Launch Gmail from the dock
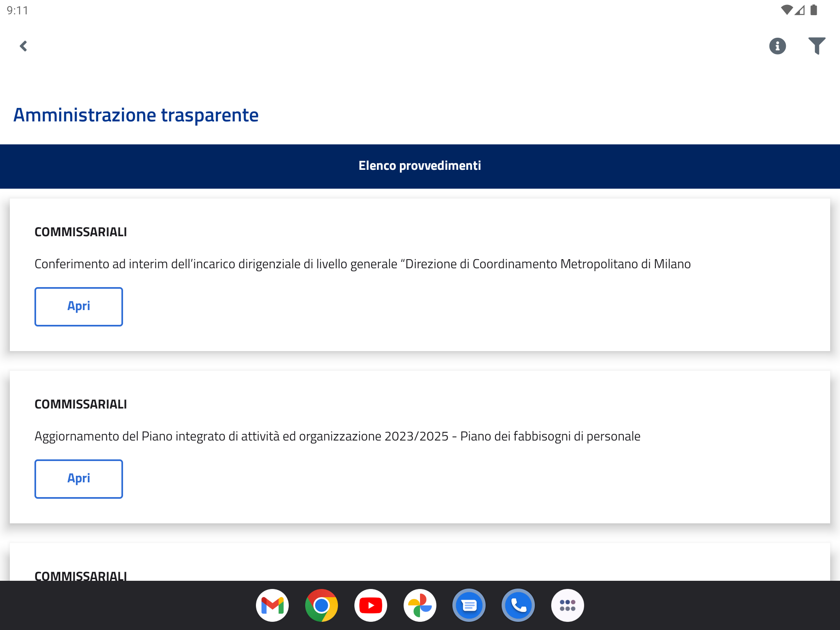This screenshot has width=840, height=630. click(x=272, y=605)
